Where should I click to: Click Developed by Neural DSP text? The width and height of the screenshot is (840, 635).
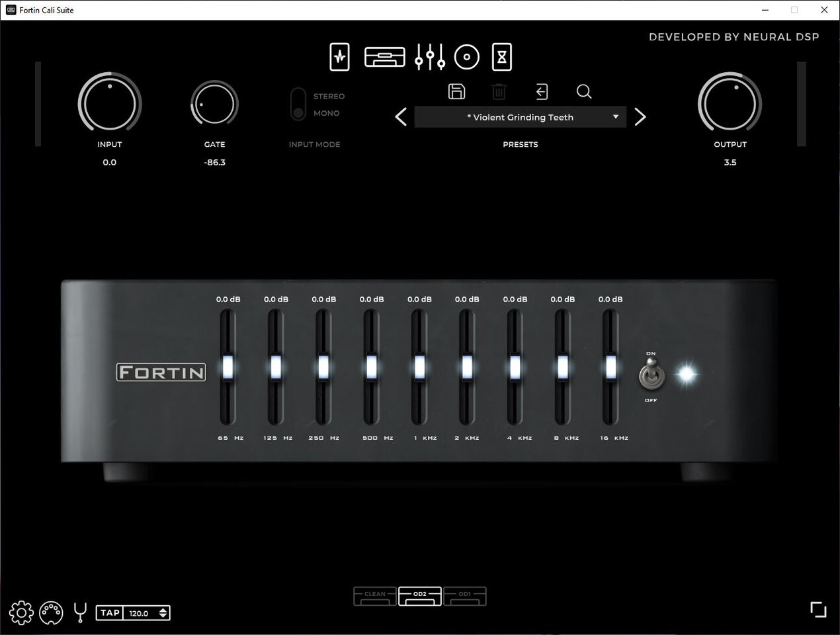[x=734, y=37]
